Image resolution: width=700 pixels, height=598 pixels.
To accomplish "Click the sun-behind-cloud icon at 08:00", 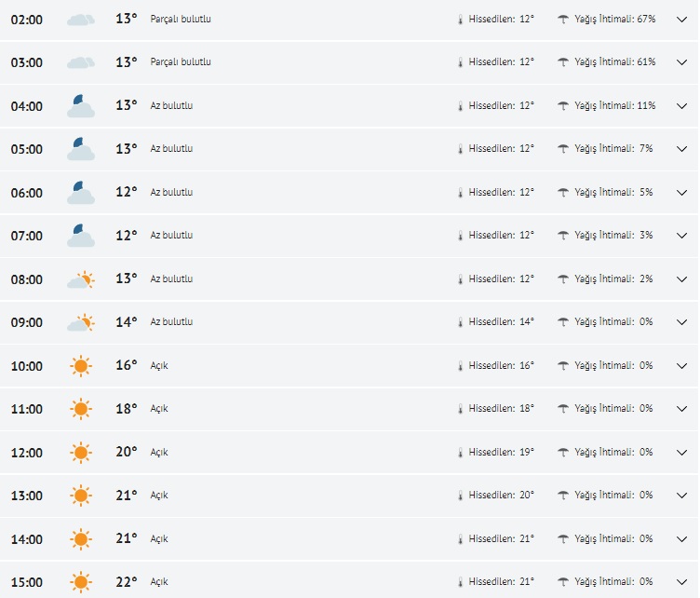I will (x=81, y=279).
